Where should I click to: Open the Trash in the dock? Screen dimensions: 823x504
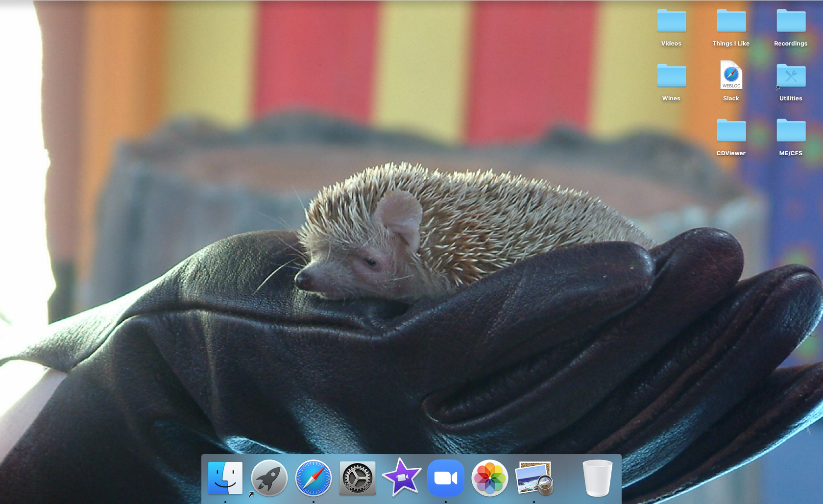597,478
